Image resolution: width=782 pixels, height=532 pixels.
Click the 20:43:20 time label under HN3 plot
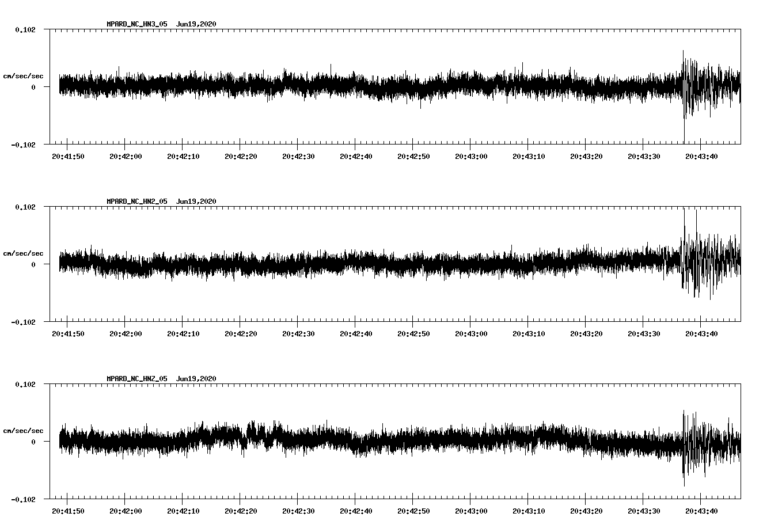(586, 156)
